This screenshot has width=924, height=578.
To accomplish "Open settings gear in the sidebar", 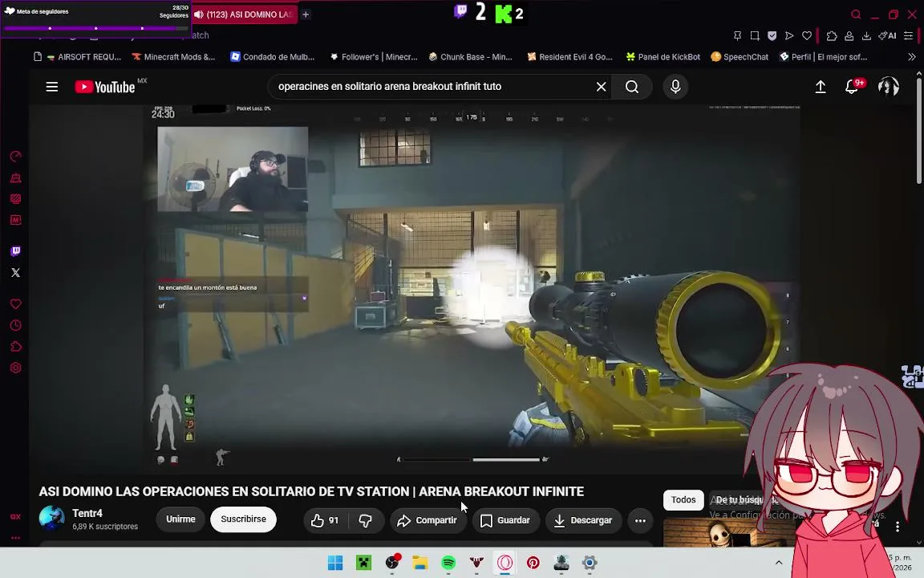I will 16,368.
